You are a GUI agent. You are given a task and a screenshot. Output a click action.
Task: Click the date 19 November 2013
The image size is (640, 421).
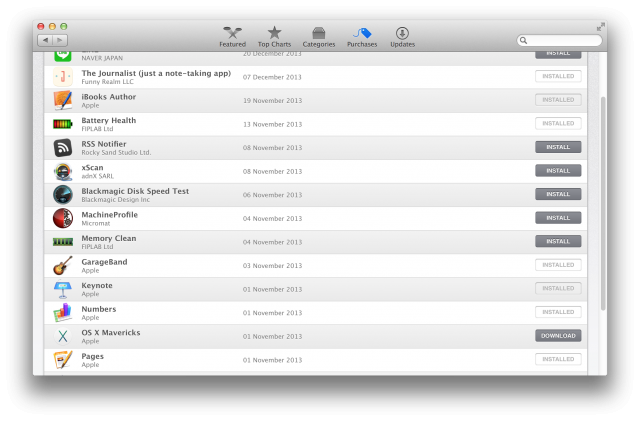click(272, 100)
